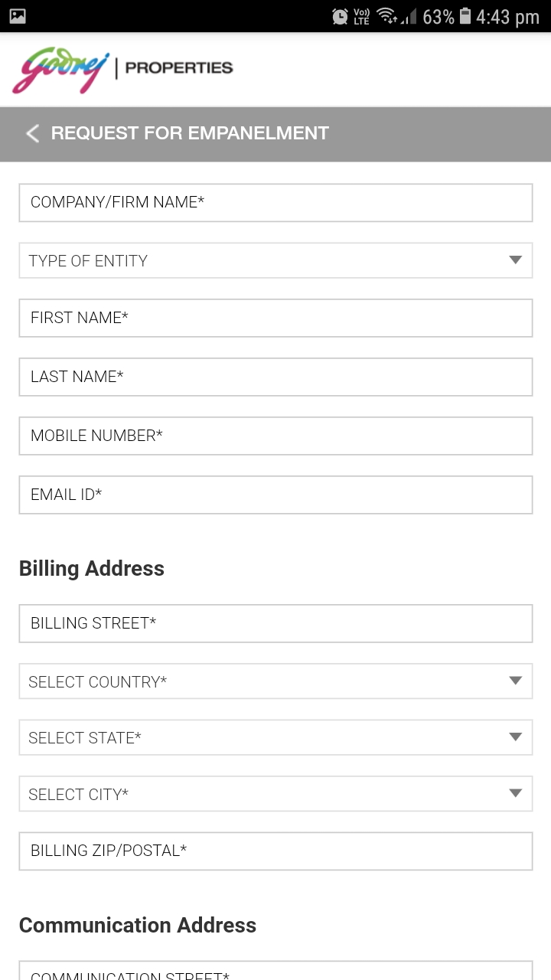
Task: Open the Select State dropdown
Action: [275, 737]
